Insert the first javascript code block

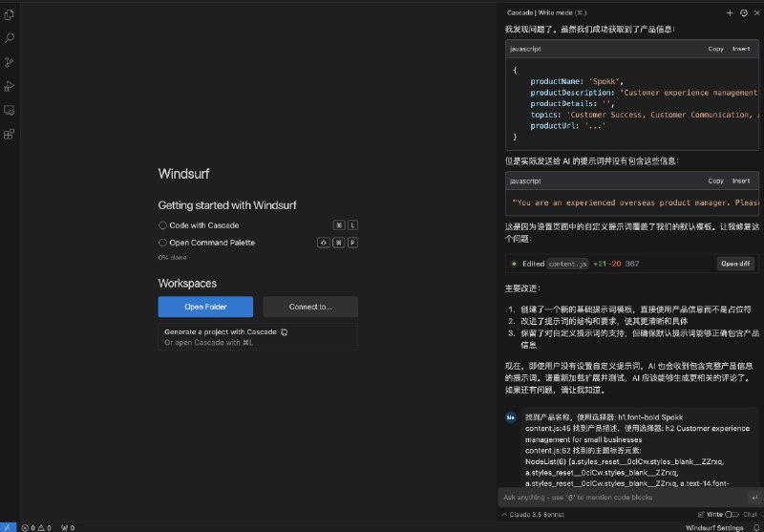click(x=741, y=49)
